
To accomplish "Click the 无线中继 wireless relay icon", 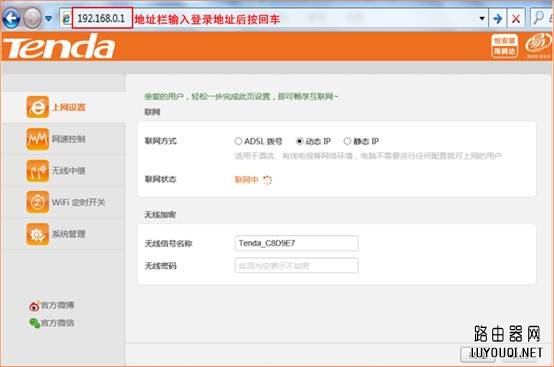I will 37,171.
